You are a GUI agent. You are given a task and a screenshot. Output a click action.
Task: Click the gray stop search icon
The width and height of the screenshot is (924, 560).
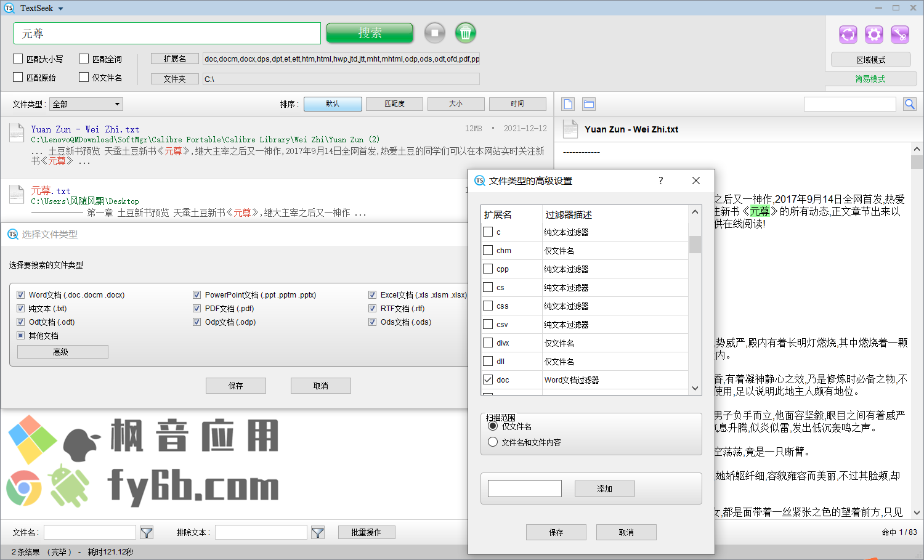click(434, 33)
